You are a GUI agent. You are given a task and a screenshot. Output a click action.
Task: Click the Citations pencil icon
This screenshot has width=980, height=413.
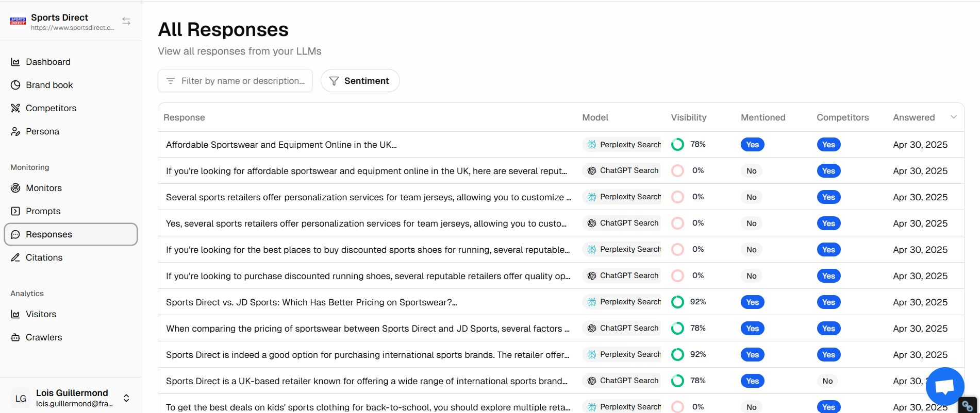15,257
